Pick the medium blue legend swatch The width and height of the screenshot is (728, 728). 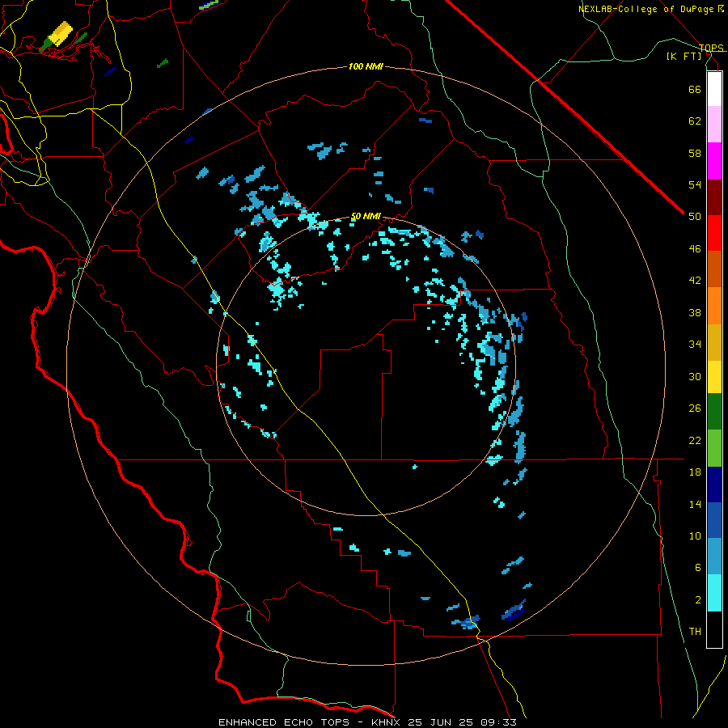(x=714, y=520)
